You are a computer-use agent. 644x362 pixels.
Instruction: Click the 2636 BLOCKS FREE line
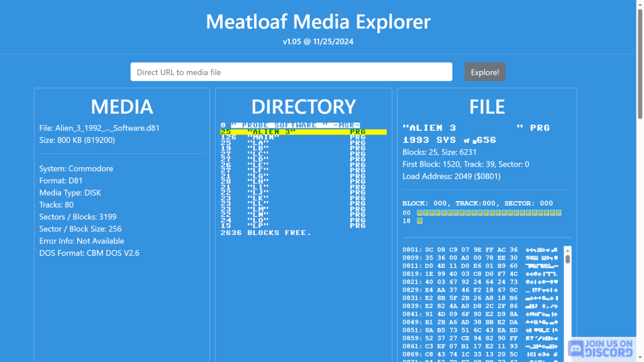(265, 233)
